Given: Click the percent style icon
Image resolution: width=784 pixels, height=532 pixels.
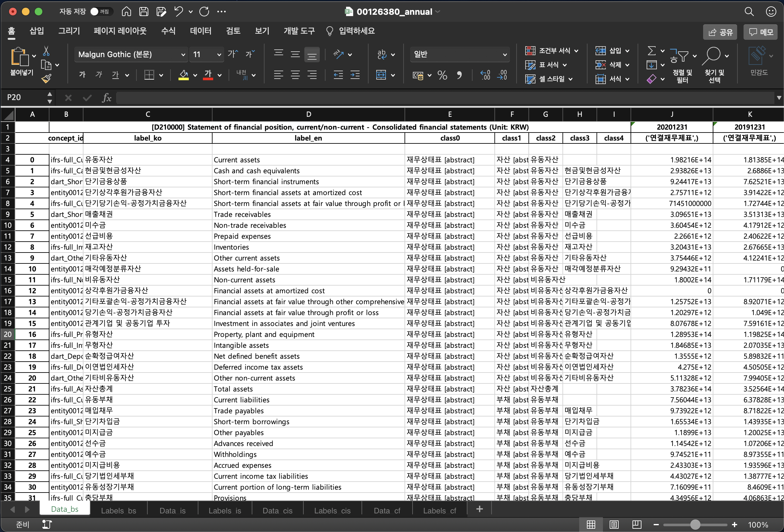Looking at the screenshot, I should (x=442, y=75).
